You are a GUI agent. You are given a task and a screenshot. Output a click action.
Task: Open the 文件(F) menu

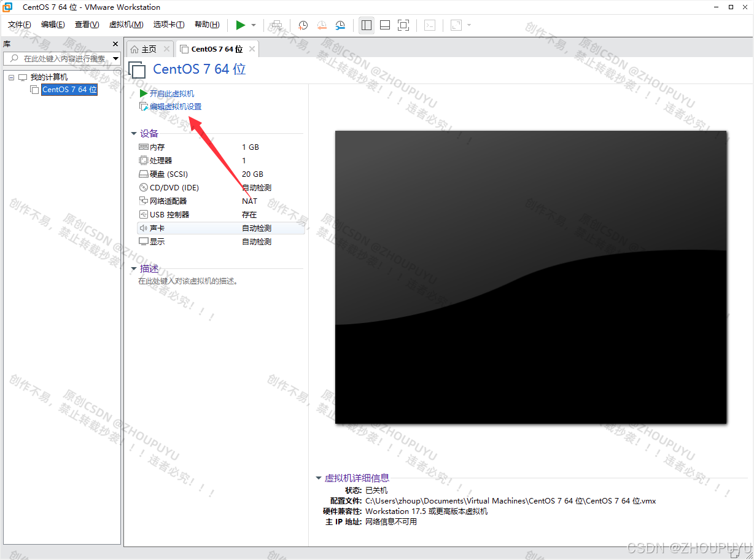[x=20, y=25]
